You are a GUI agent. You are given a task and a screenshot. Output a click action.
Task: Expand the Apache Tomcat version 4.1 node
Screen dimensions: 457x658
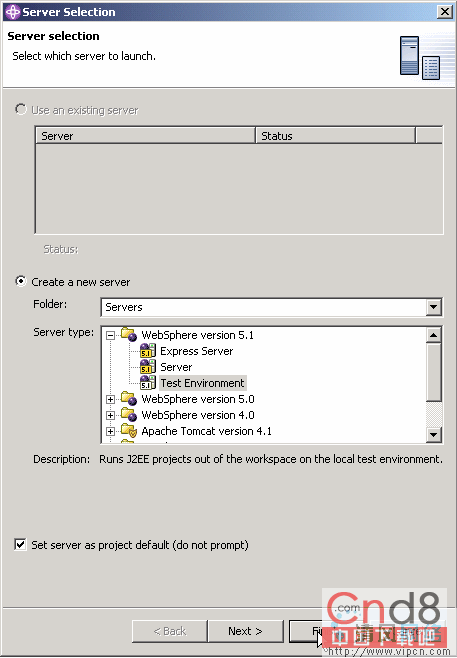point(110,431)
